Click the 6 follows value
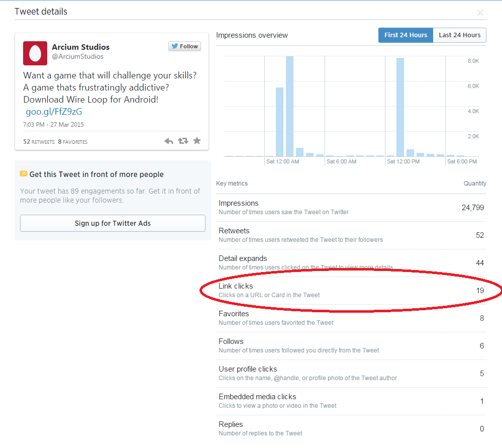Image resolution: width=502 pixels, height=448 pixels. (x=482, y=346)
